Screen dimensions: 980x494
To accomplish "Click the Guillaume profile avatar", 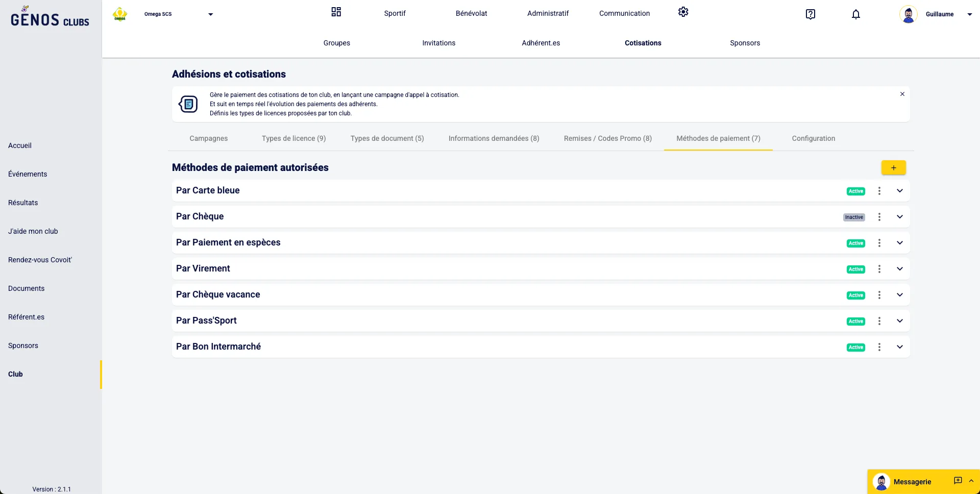I will (x=908, y=14).
